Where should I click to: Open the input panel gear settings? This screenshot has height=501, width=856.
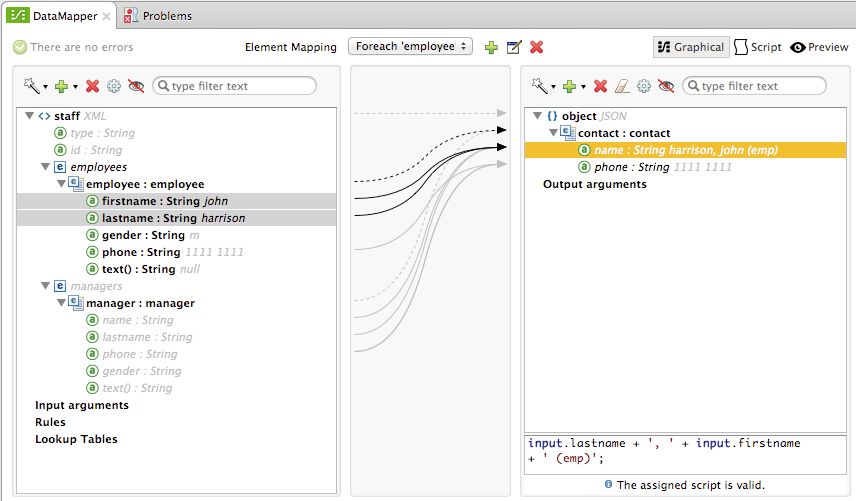point(114,87)
